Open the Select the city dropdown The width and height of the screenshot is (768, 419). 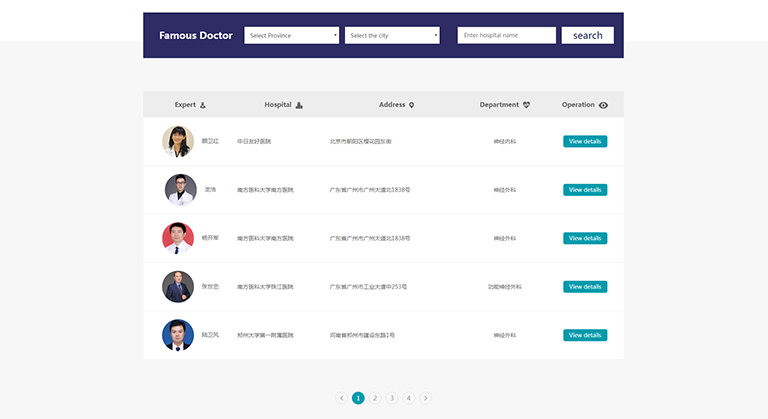(x=392, y=35)
